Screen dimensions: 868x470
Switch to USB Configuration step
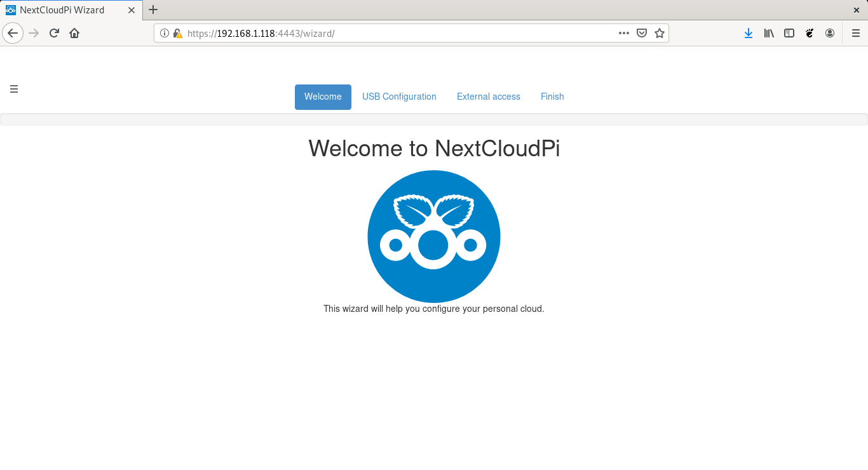(399, 97)
